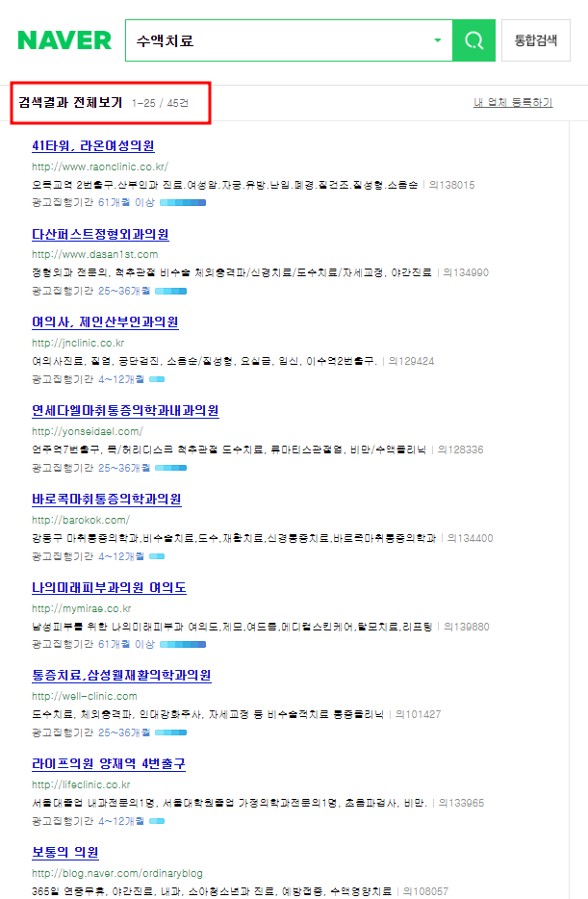Image resolution: width=588 pixels, height=899 pixels.
Task: Click the NAVER logo
Action: [64, 40]
